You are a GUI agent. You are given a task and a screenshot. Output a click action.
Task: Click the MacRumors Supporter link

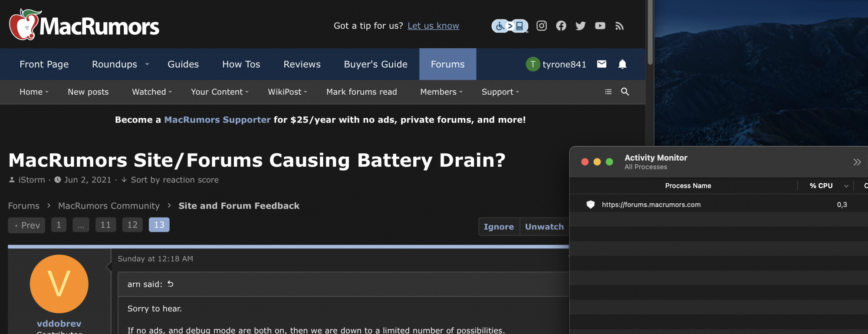pos(217,120)
